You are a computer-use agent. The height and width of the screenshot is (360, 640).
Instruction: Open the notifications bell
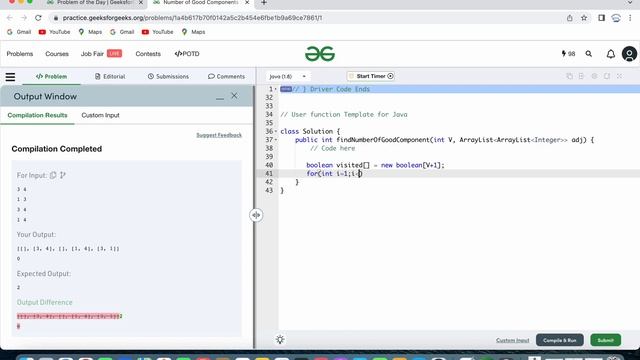pos(611,54)
